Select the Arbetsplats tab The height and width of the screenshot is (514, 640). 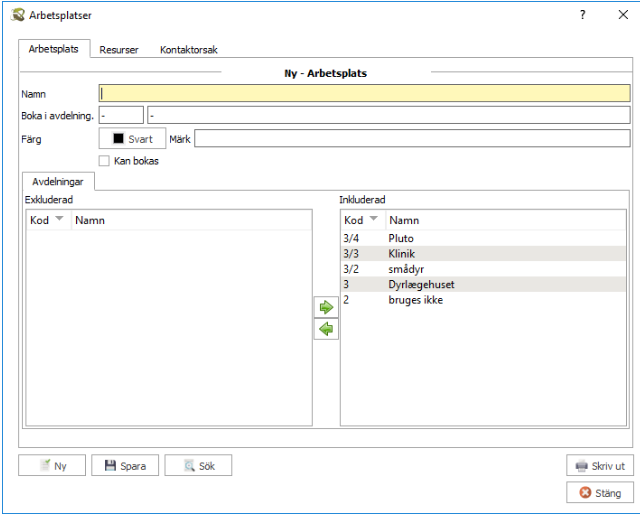[54, 49]
